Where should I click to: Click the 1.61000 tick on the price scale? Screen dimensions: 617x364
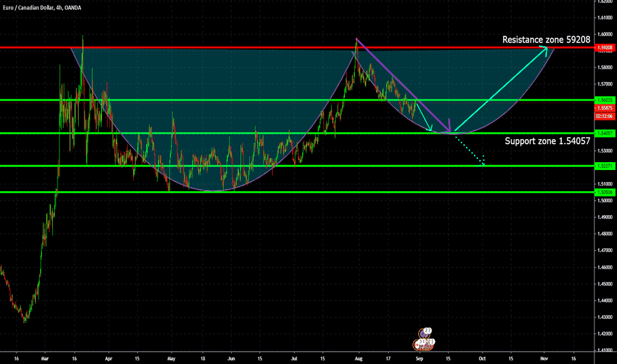tap(605, 18)
